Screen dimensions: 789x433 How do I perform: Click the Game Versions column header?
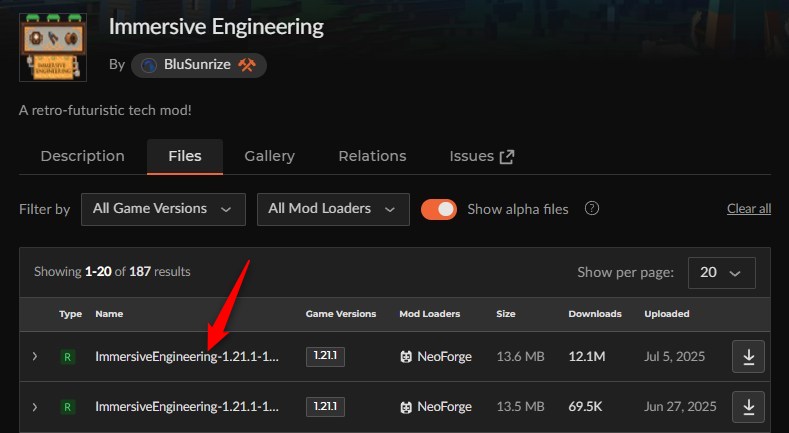click(341, 314)
